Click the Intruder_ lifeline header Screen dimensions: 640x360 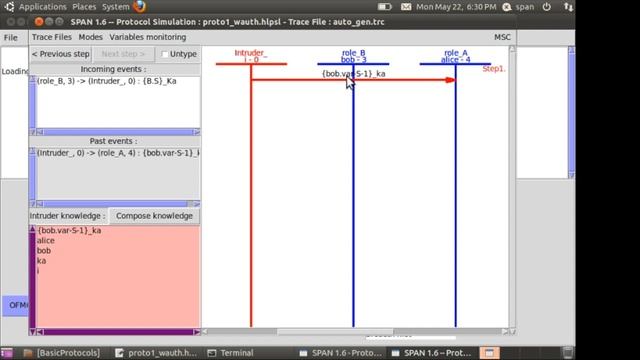251,56
